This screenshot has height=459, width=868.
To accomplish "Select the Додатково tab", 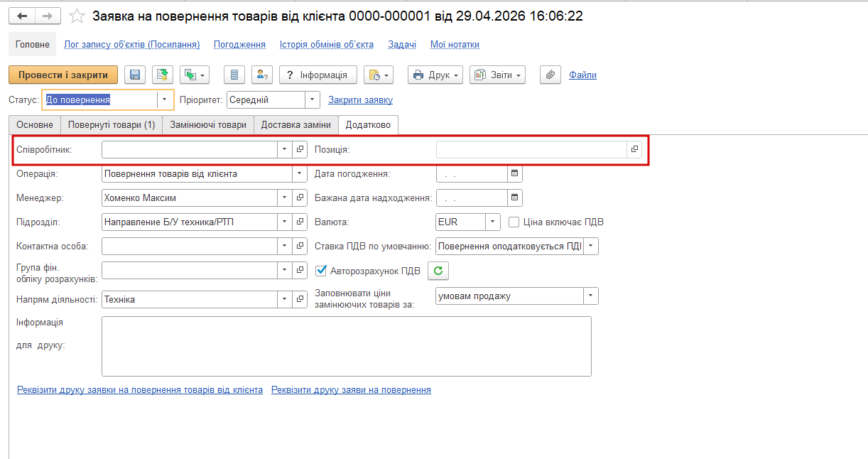I will pos(368,124).
